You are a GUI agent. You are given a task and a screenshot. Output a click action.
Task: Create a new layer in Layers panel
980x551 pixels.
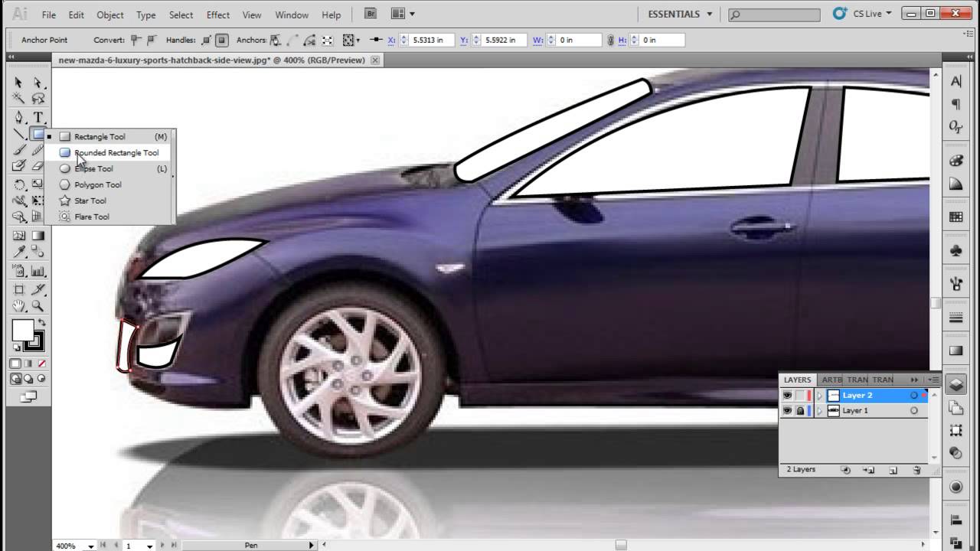coord(893,470)
